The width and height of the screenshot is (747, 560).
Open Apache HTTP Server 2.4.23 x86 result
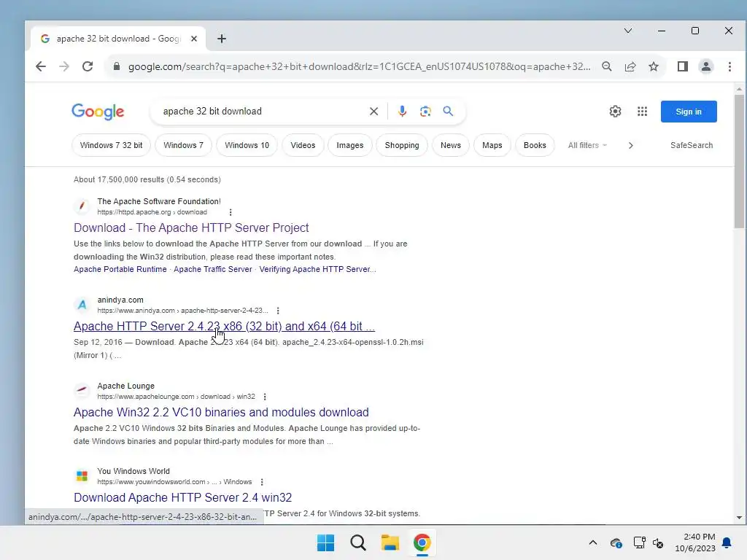(x=224, y=326)
